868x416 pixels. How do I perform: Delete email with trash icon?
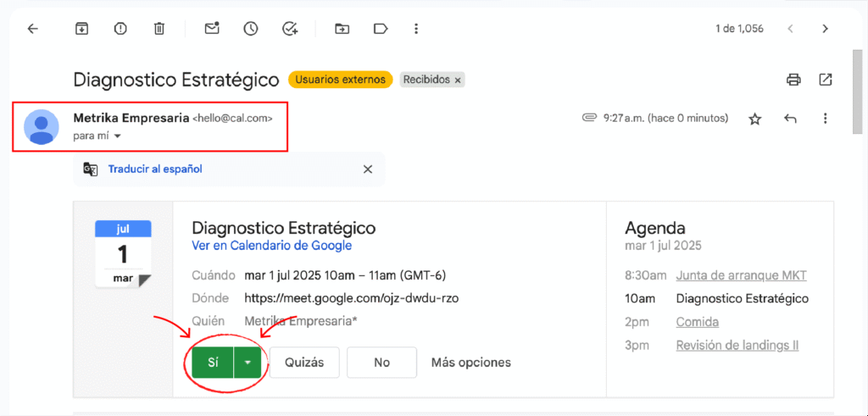[x=159, y=29]
